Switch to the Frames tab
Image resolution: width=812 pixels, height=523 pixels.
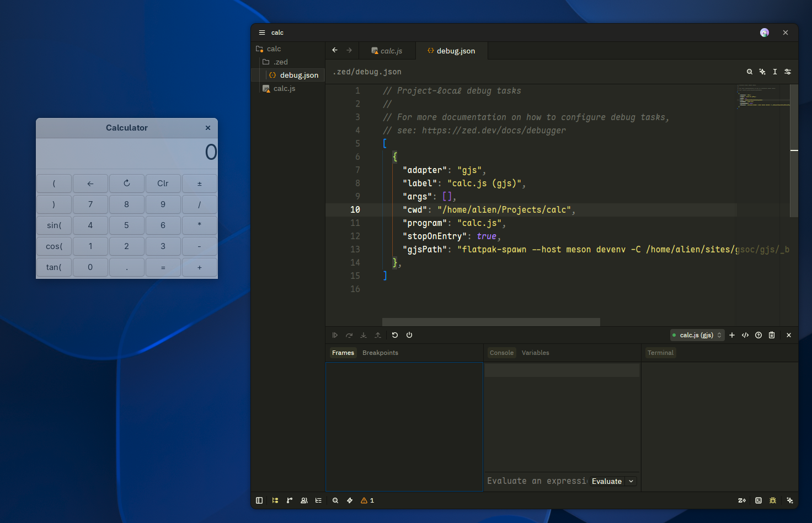point(343,353)
